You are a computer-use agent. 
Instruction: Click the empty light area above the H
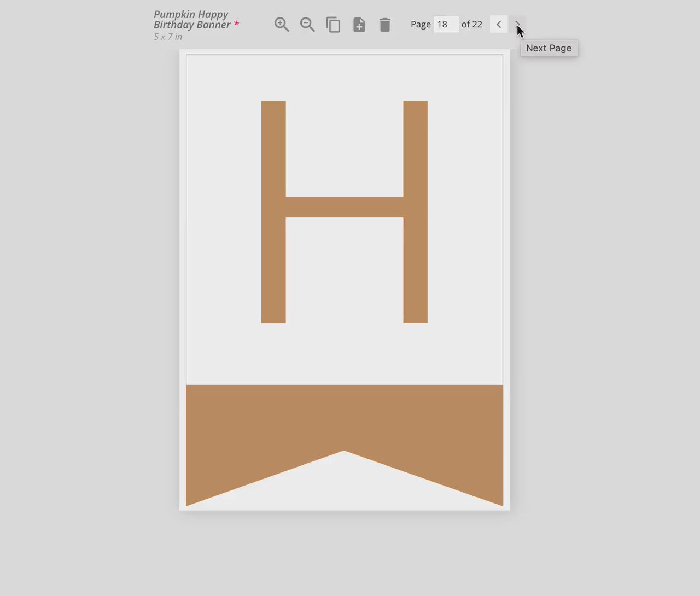click(x=345, y=77)
